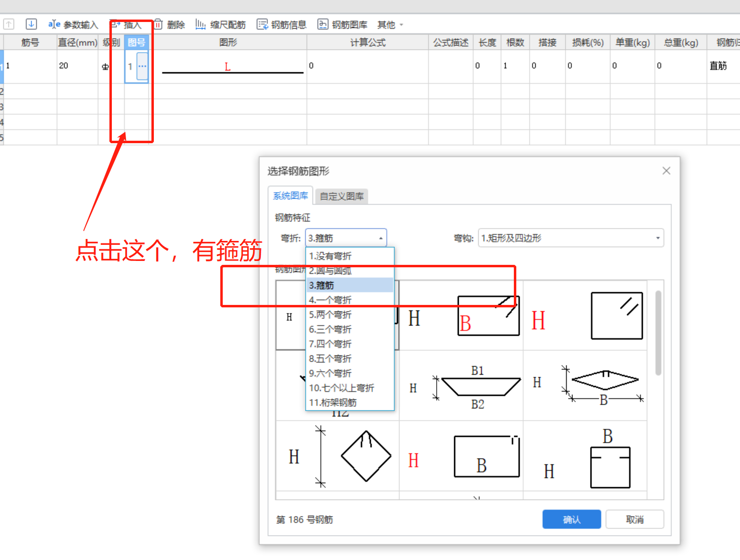Click the move-up arrow icon
This screenshot has height=560, width=740.
(9, 24)
